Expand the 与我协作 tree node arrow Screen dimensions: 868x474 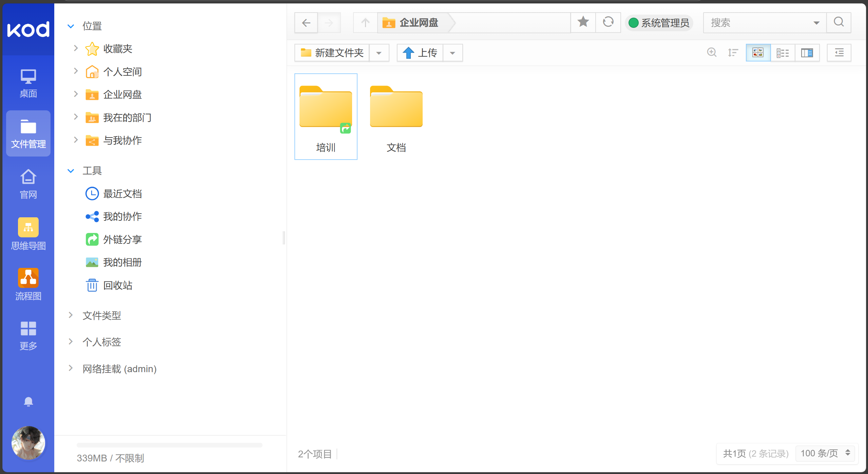pos(76,140)
